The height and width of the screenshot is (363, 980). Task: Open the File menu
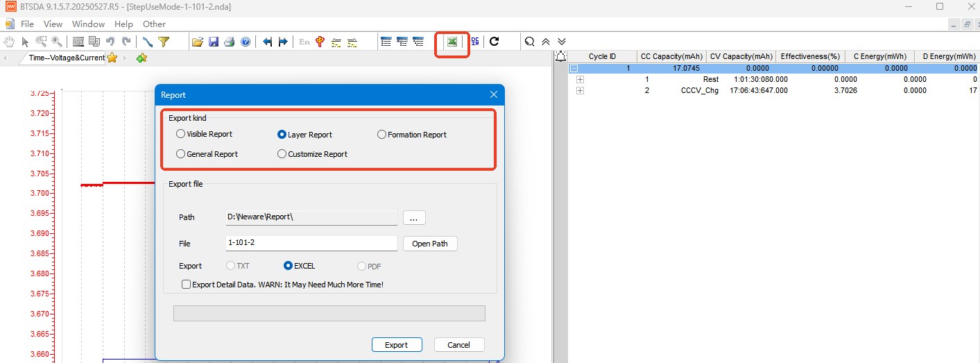click(x=27, y=24)
